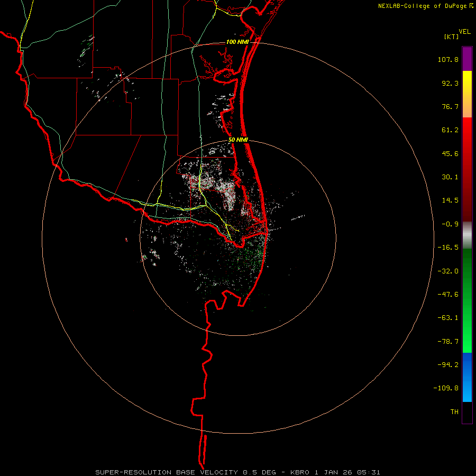Click the 76.7 velocity scale value
476x476 pixels.
pos(450,106)
